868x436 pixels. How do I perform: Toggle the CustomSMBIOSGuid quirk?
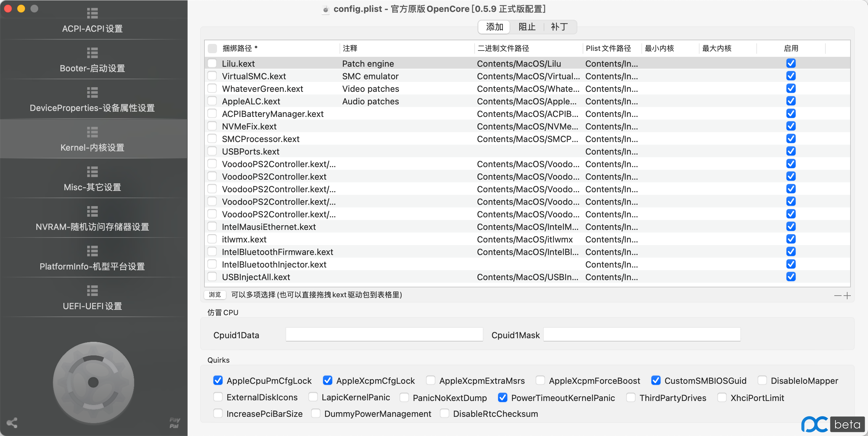click(656, 381)
